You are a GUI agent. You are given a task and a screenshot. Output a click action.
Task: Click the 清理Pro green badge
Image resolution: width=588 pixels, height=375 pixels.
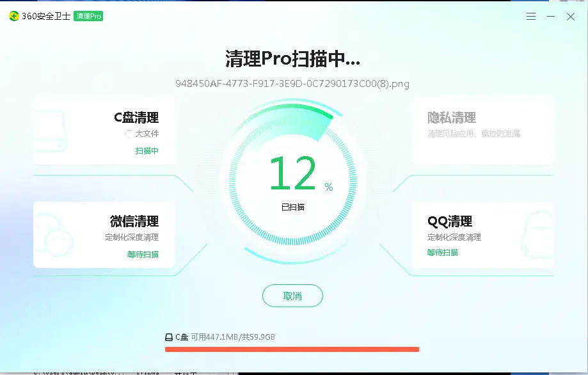pos(88,16)
